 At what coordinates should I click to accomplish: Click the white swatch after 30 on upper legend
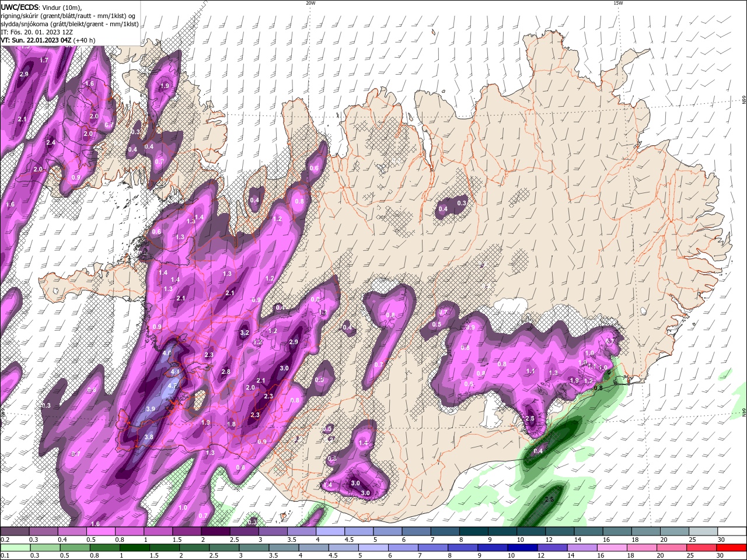tap(731, 531)
